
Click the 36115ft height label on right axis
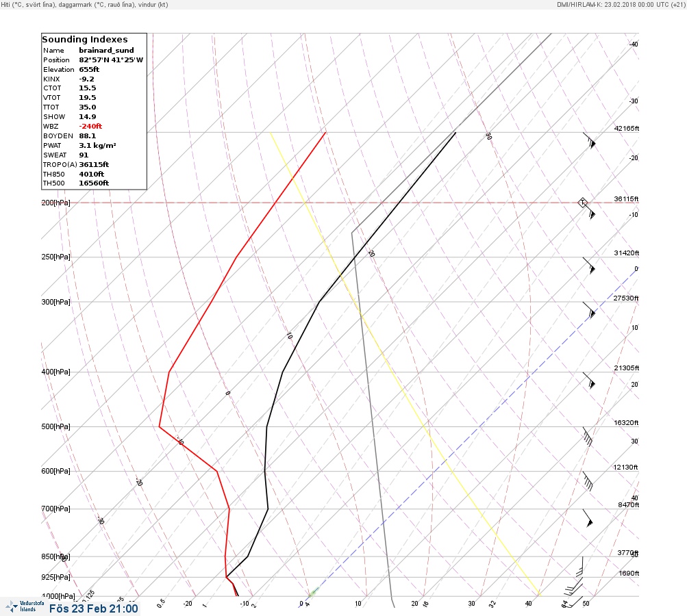pyautogui.click(x=627, y=198)
